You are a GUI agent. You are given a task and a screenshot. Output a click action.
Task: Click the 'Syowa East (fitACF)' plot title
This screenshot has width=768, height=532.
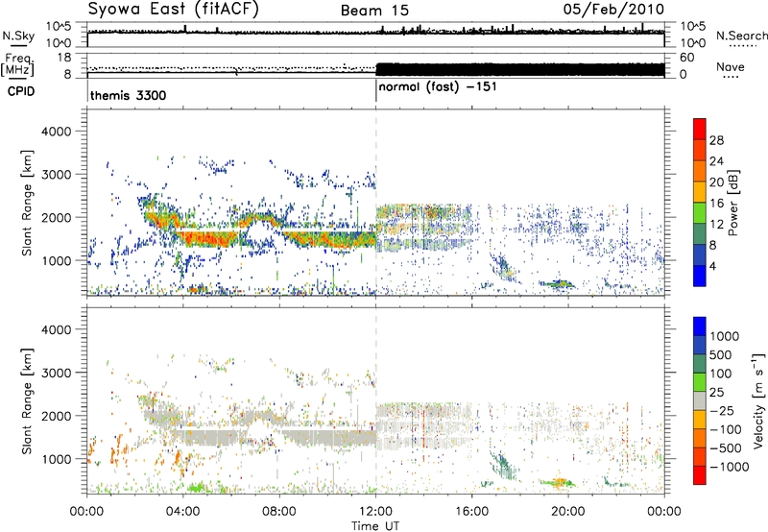(173, 10)
